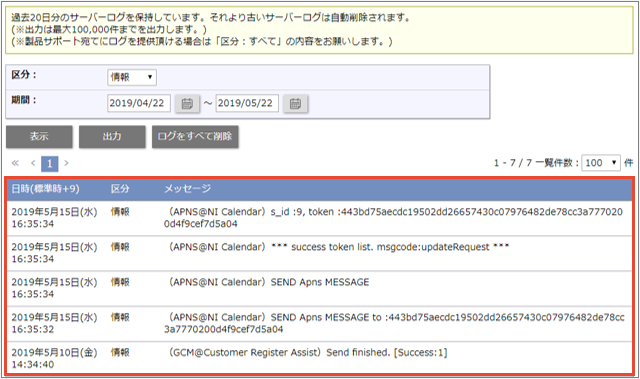Click the 日時(標準時+9) column header
Image resolution: width=640 pixels, height=379 pixels.
tap(45, 188)
